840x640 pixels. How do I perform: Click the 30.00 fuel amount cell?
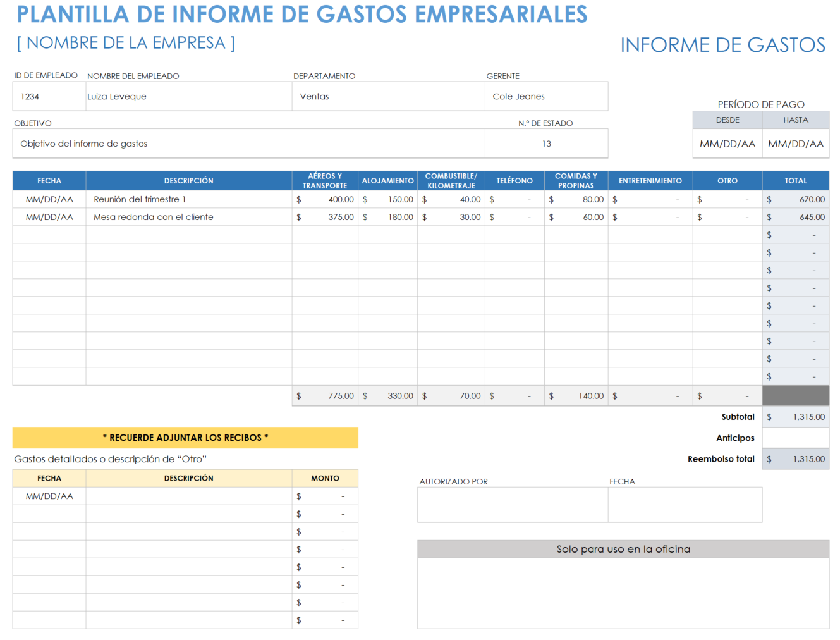coord(451,217)
